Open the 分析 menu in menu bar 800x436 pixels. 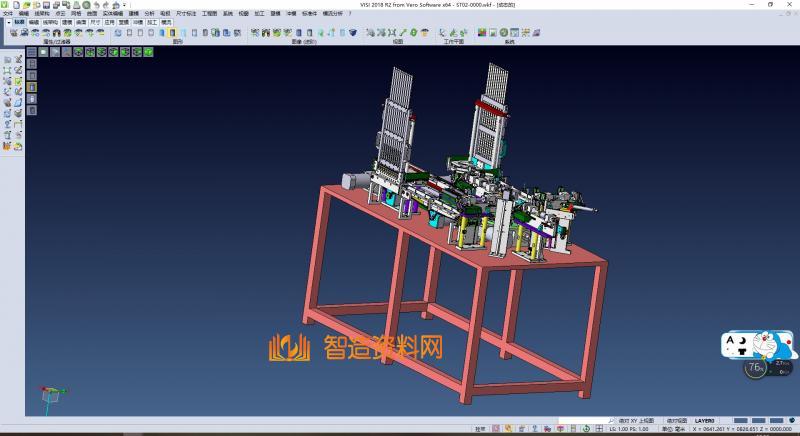(149, 13)
